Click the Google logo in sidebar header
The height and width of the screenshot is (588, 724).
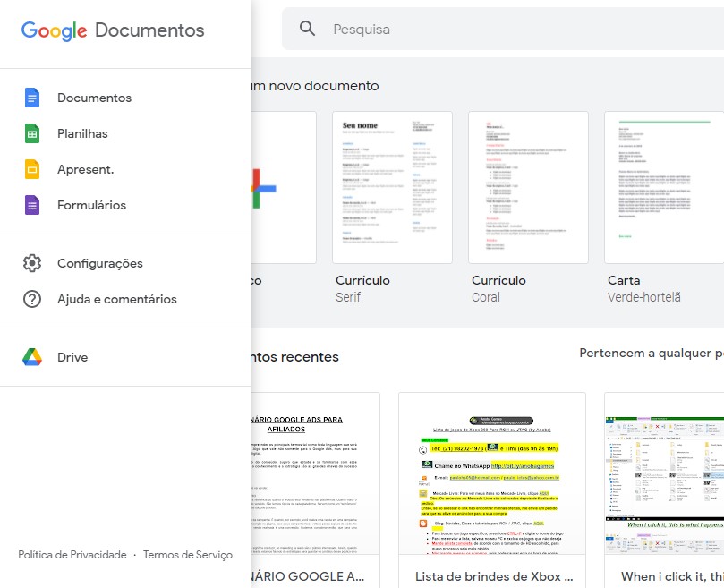coord(54,31)
